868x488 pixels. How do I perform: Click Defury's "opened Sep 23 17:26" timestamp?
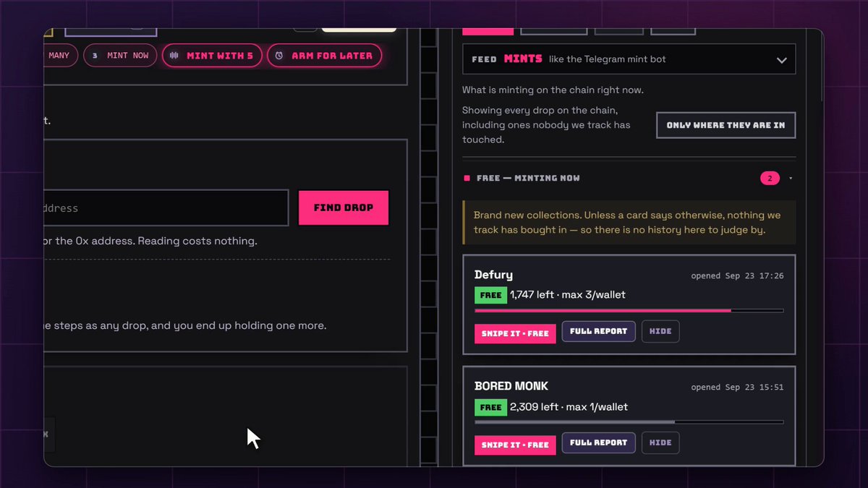[737, 276]
